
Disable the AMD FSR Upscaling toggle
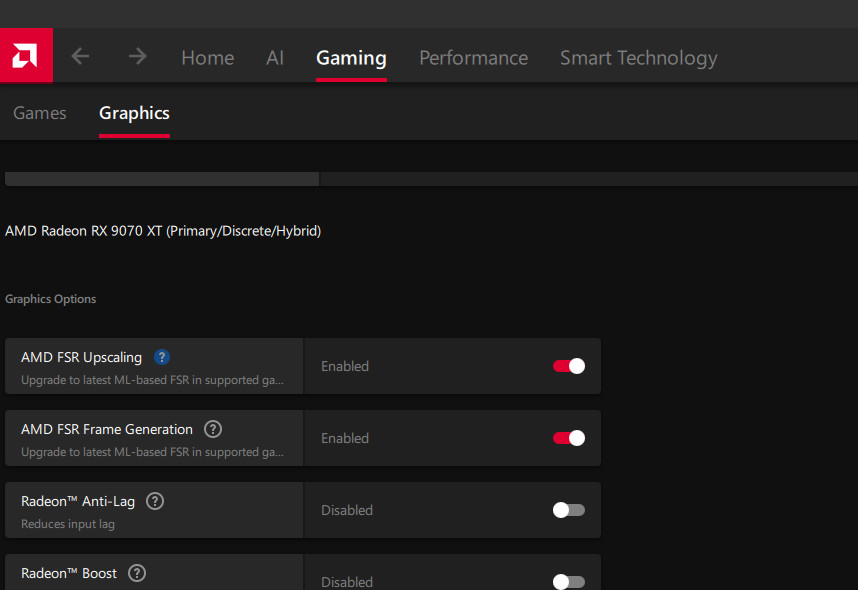(x=568, y=366)
